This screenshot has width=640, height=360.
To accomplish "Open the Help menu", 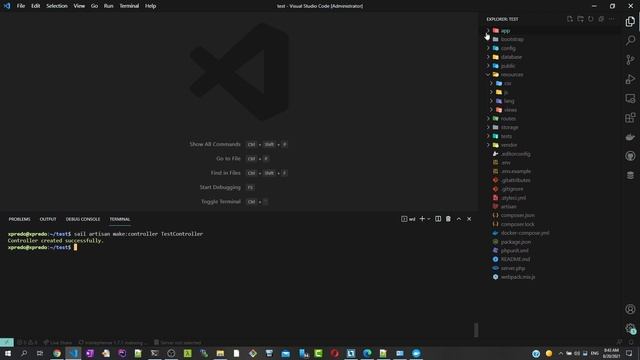I will coord(150,6).
